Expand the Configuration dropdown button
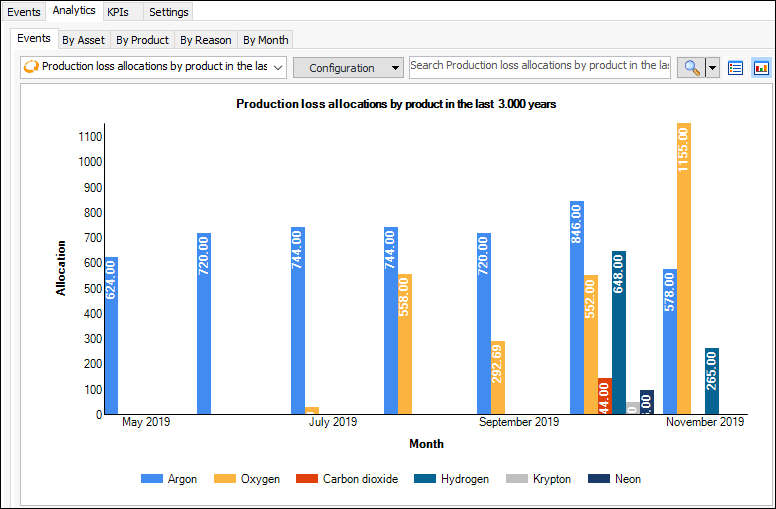The image size is (776, 509). tap(348, 68)
